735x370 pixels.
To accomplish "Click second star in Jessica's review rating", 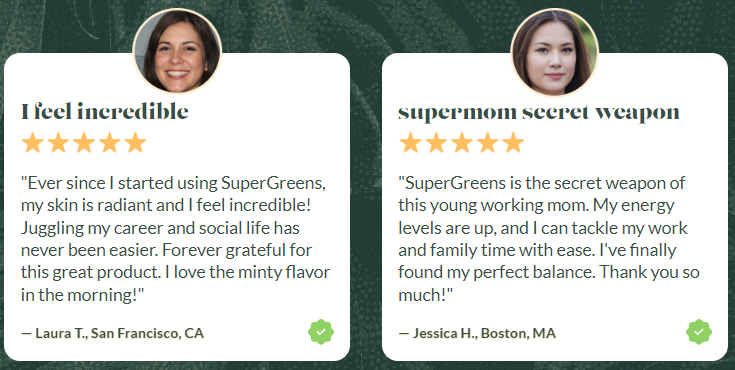I will coord(436,142).
